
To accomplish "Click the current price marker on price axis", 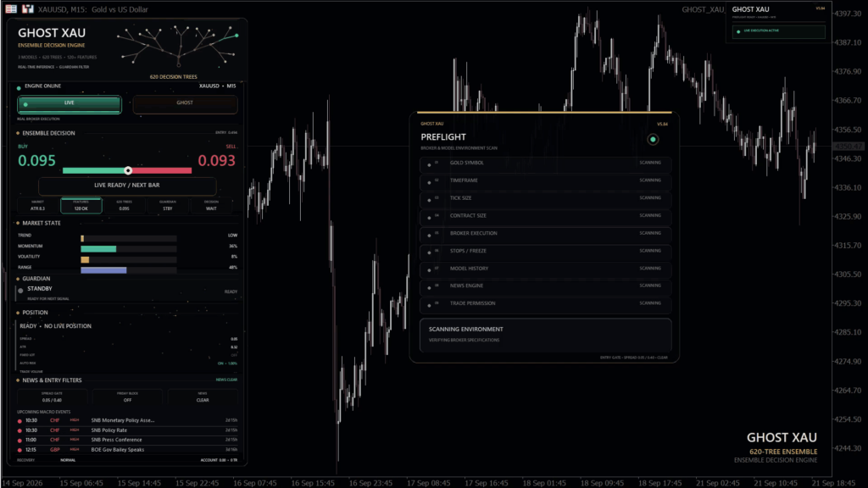I will (849, 147).
